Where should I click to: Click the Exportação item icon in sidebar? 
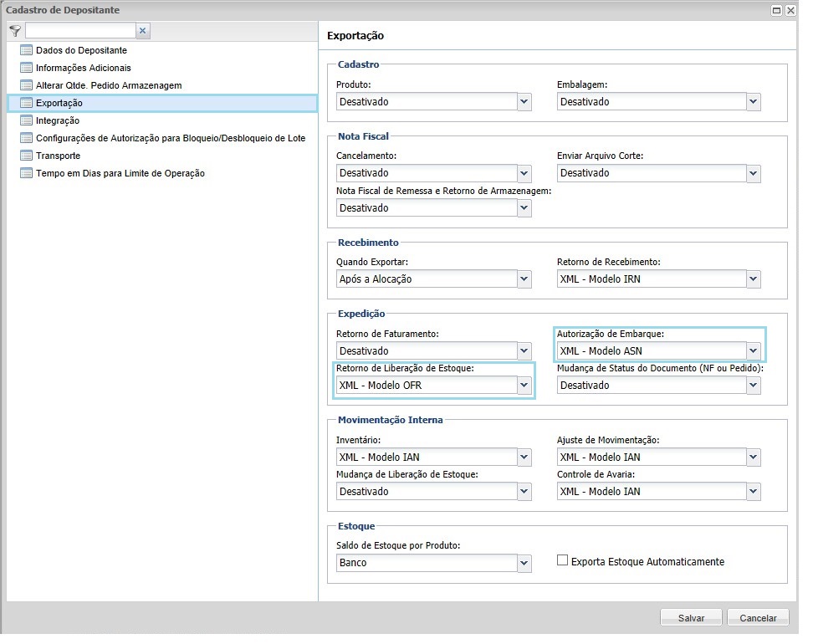(x=25, y=103)
